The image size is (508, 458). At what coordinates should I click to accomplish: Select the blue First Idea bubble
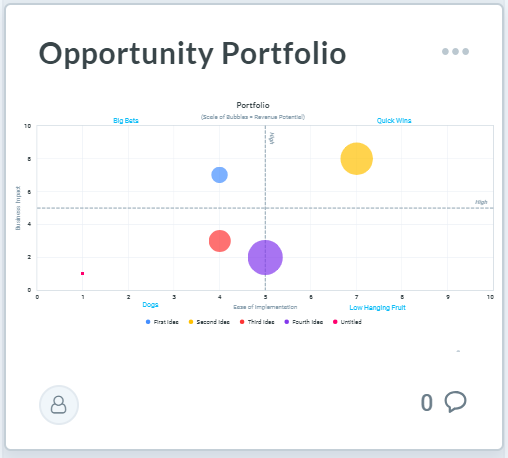click(219, 175)
